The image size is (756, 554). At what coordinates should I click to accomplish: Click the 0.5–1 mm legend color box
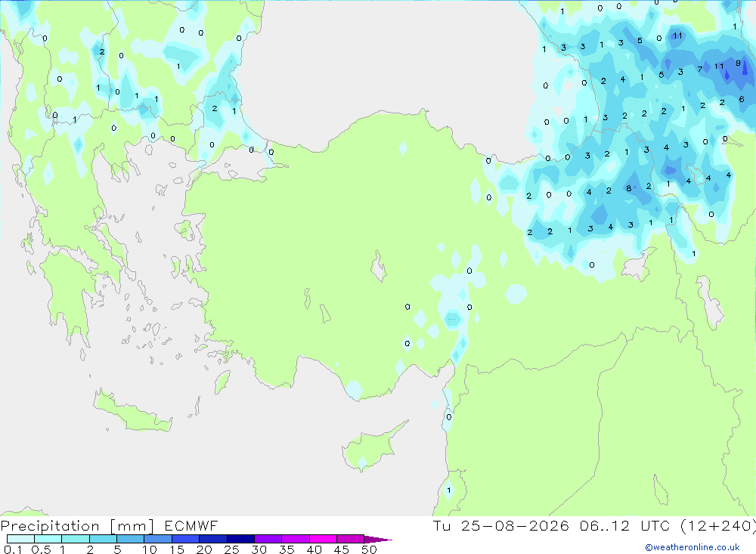point(48,539)
